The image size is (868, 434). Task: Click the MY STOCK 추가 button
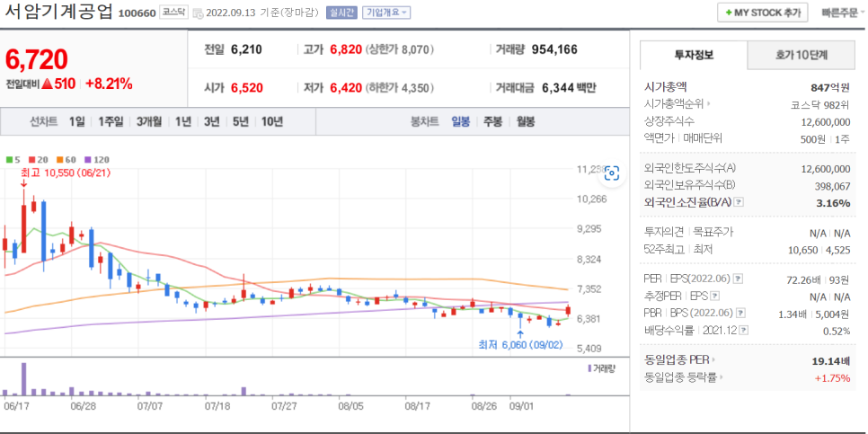(x=762, y=13)
